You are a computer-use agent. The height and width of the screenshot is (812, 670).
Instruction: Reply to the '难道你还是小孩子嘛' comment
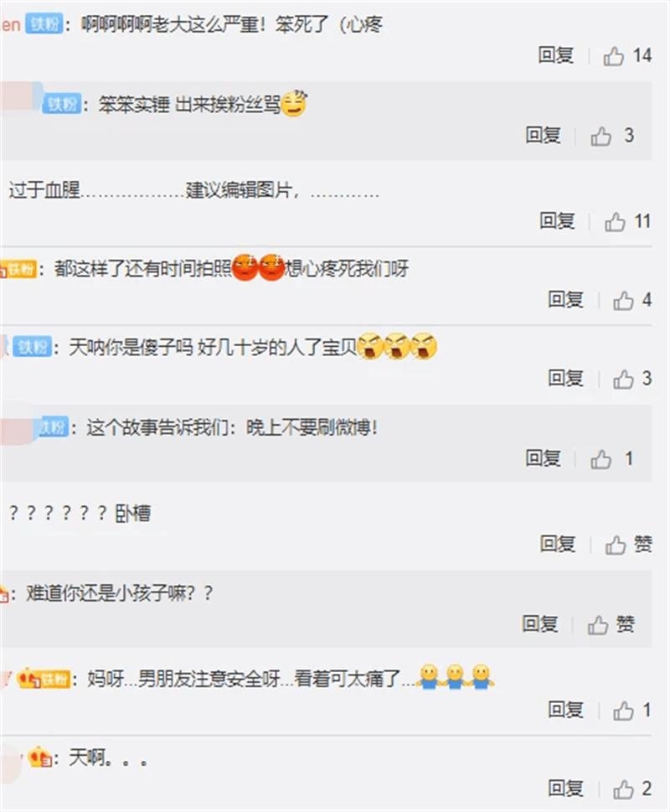pos(540,624)
